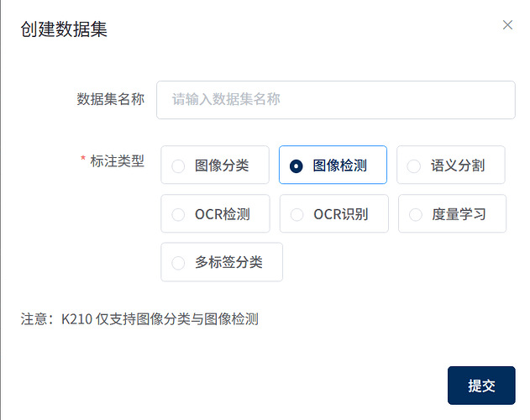The image size is (530, 420).
Task: Select the OCR识别 radio circle
Action: coord(296,214)
